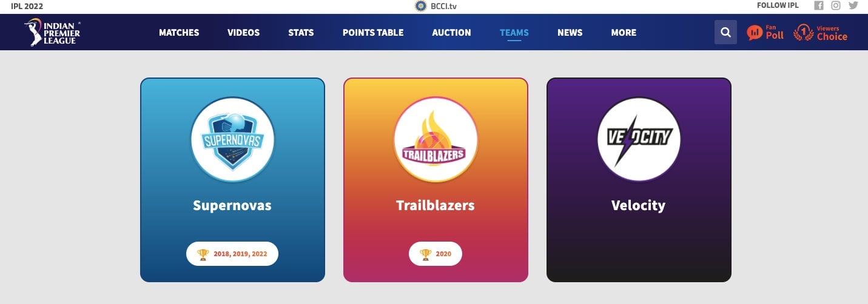868x304 pixels.
Task: Click the Supernovas team logo
Action: pos(232,140)
